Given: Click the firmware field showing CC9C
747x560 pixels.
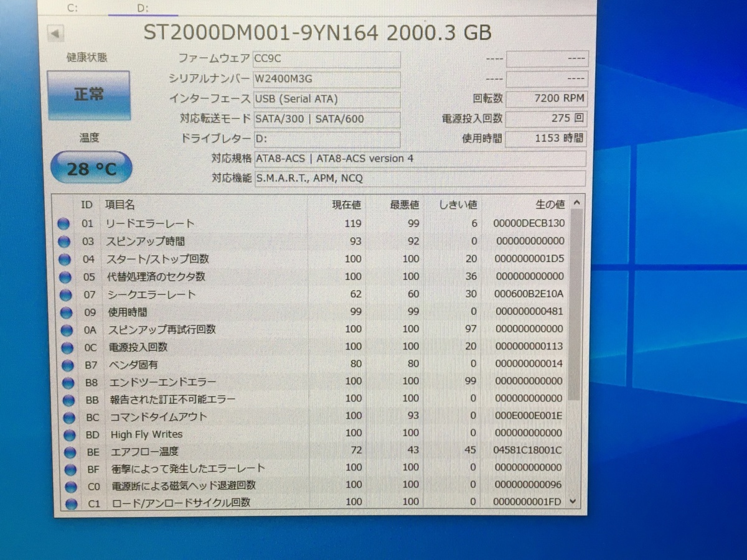Looking at the screenshot, I should (327, 60).
